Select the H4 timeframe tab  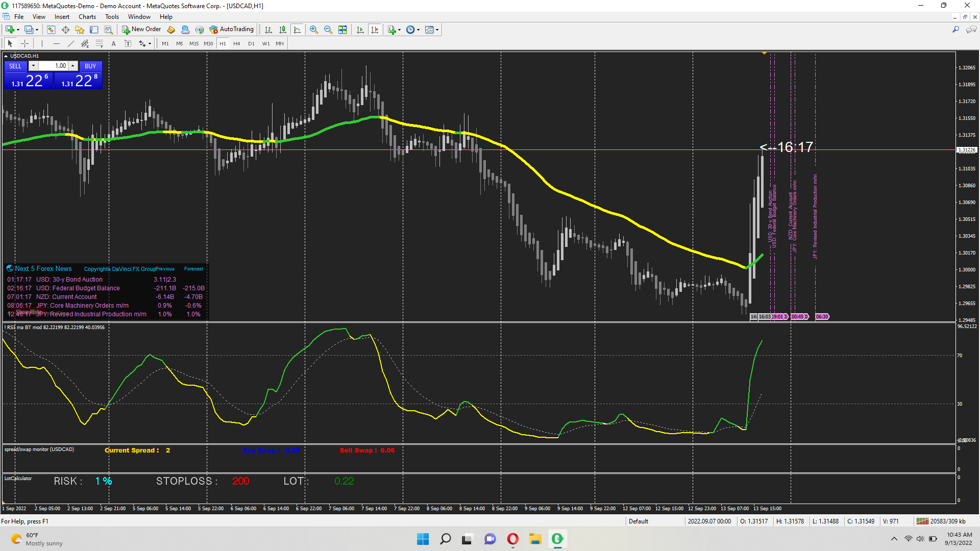click(236, 44)
